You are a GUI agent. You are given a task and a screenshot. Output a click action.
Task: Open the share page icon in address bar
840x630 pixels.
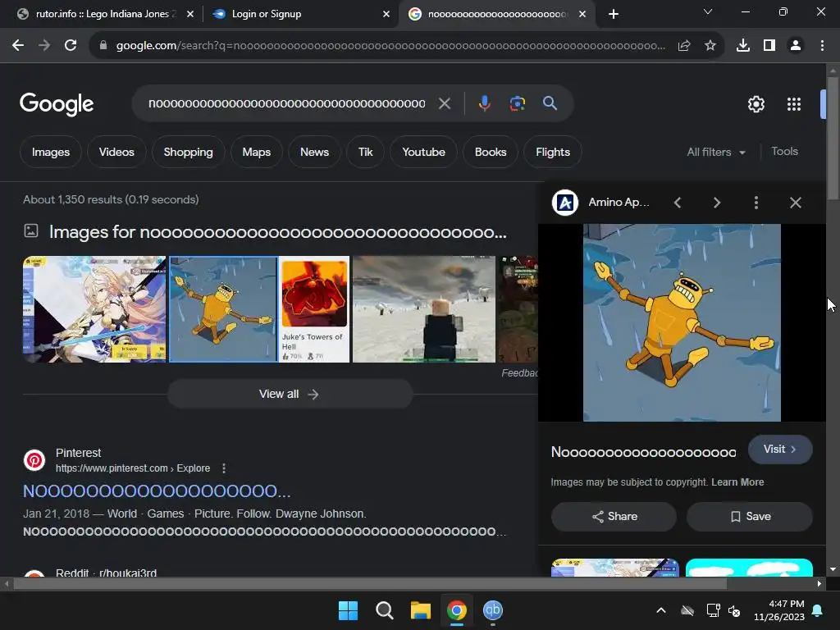[x=684, y=46]
